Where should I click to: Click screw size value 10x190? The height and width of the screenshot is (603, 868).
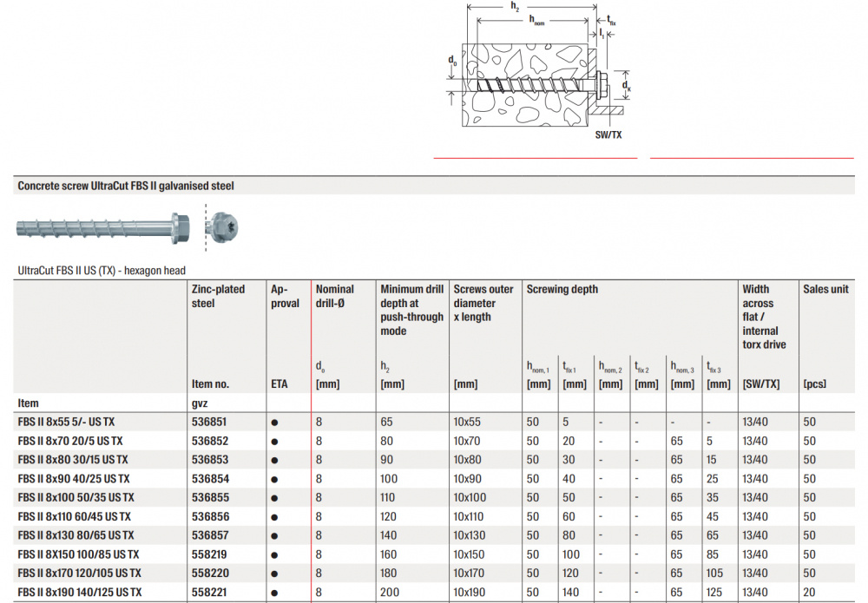pos(470,592)
